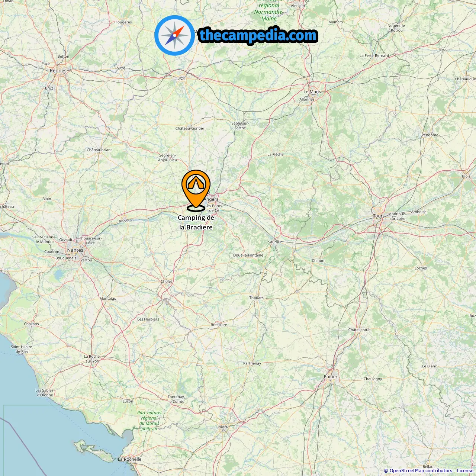Select the Rennes city label
476x476 pixels.
[x=58, y=71]
